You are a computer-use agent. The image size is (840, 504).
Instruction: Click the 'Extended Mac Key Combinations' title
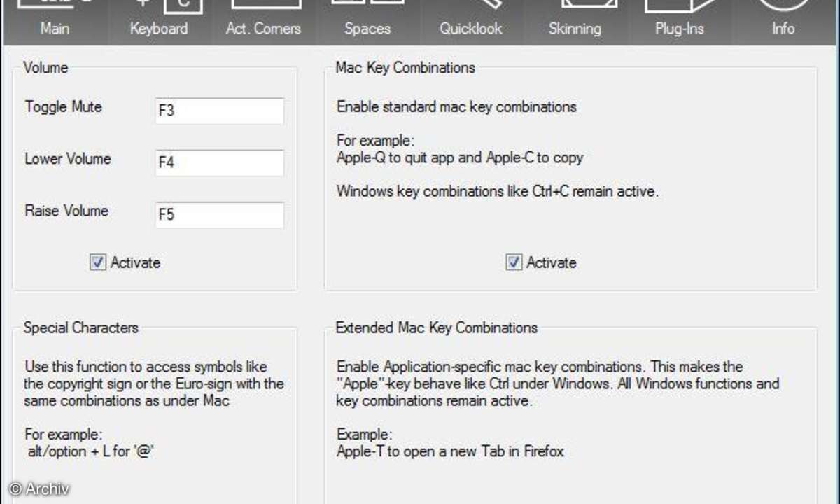click(437, 328)
